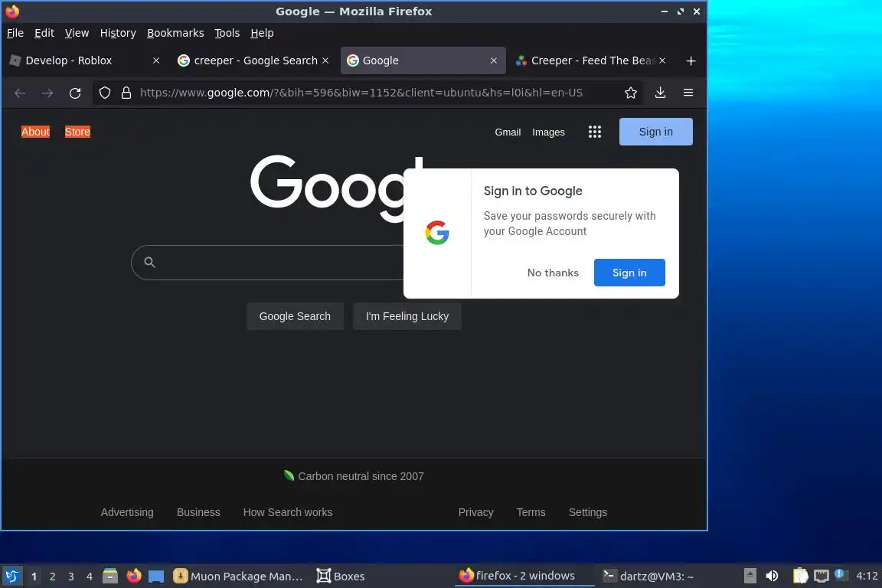The width and height of the screenshot is (882, 588).
Task: Close the Creeper - Feed The Beast tab
Action: pyautogui.click(x=662, y=60)
